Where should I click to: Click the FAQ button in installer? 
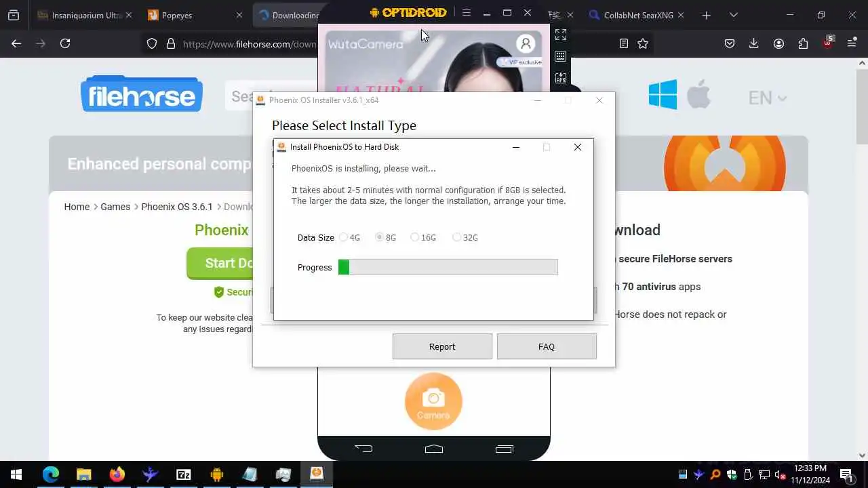(547, 346)
